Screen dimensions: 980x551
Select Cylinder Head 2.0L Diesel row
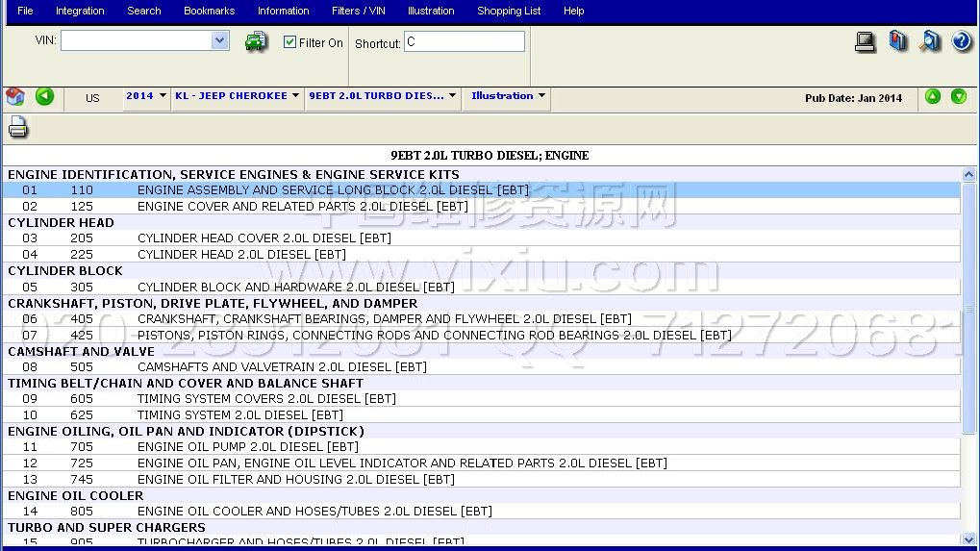240,255
